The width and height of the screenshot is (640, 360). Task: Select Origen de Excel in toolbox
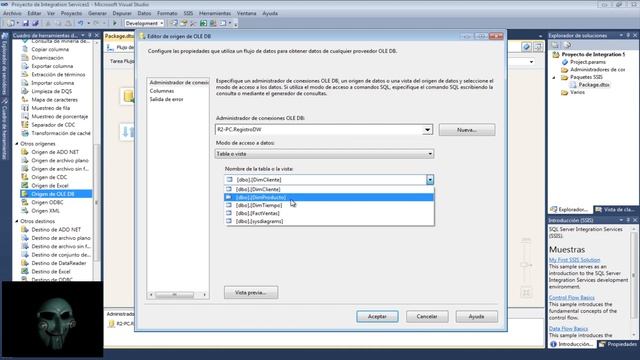tap(50, 186)
